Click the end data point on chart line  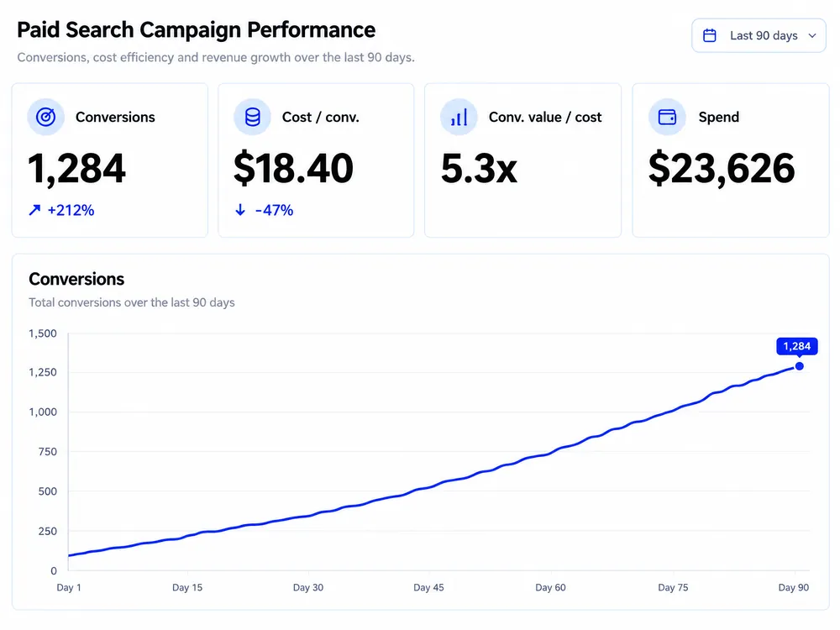click(x=800, y=366)
